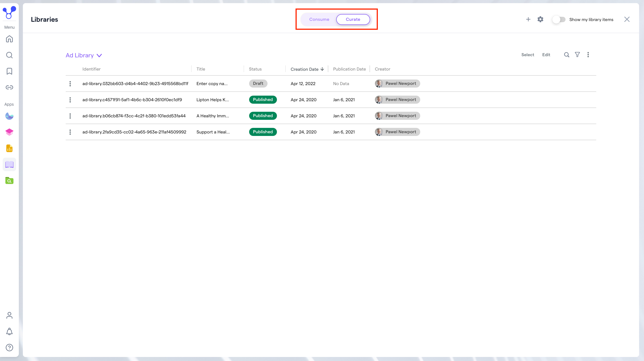Open the help question mark icon
644x361 pixels.
click(9, 348)
